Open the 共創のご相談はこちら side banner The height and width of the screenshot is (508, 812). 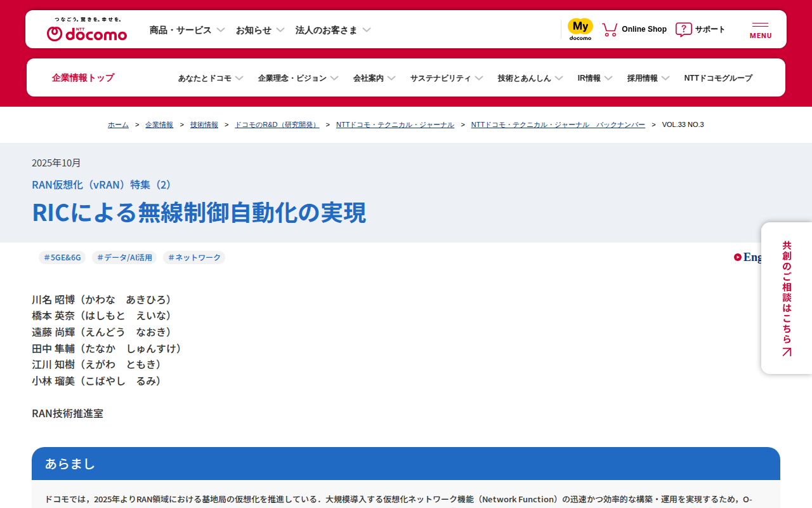pyautogui.click(x=787, y=298)
